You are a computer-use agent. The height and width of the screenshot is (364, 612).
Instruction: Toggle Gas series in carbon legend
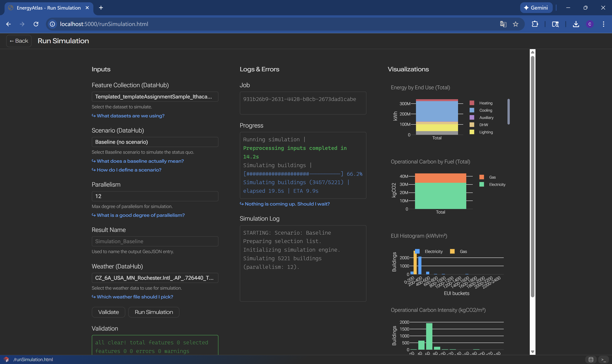(492, 177)
